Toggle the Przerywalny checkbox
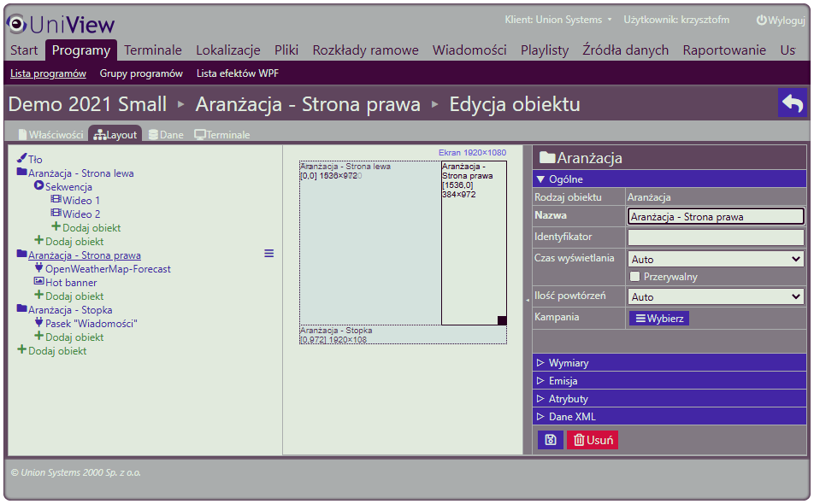The height and width of the screenshot is (504, 814). tap(634, 277)
